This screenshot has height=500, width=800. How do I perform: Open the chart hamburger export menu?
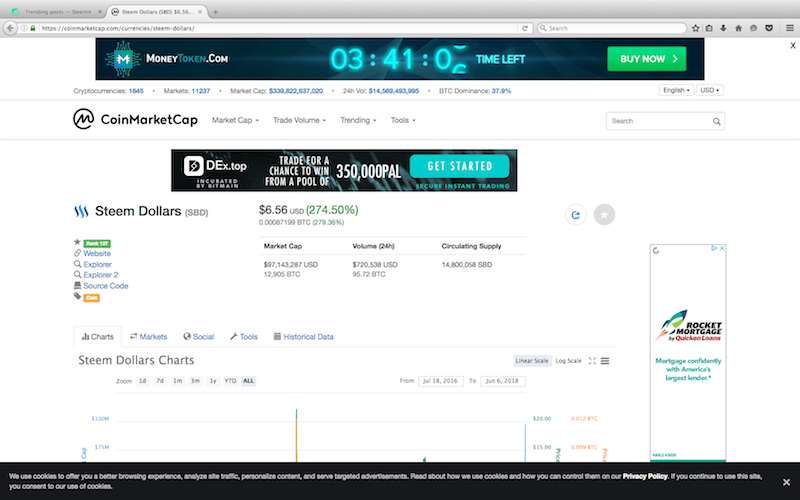605,361
